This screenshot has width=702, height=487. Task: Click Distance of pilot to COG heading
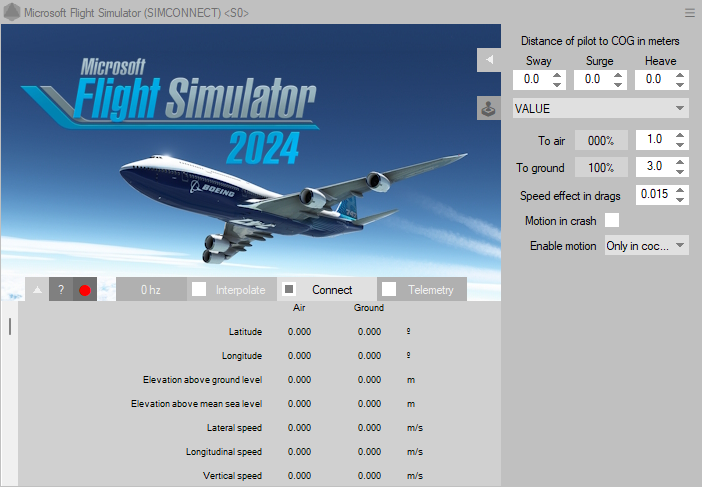600,41
